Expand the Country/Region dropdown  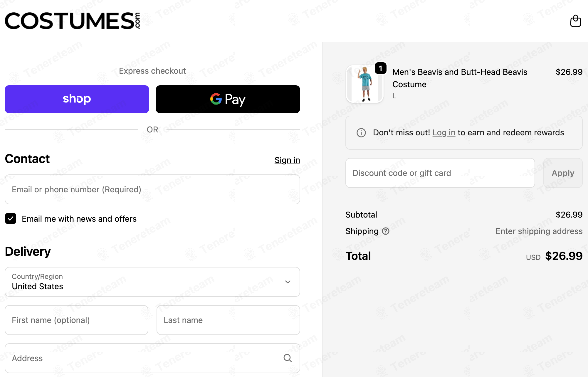pos(152,282)
